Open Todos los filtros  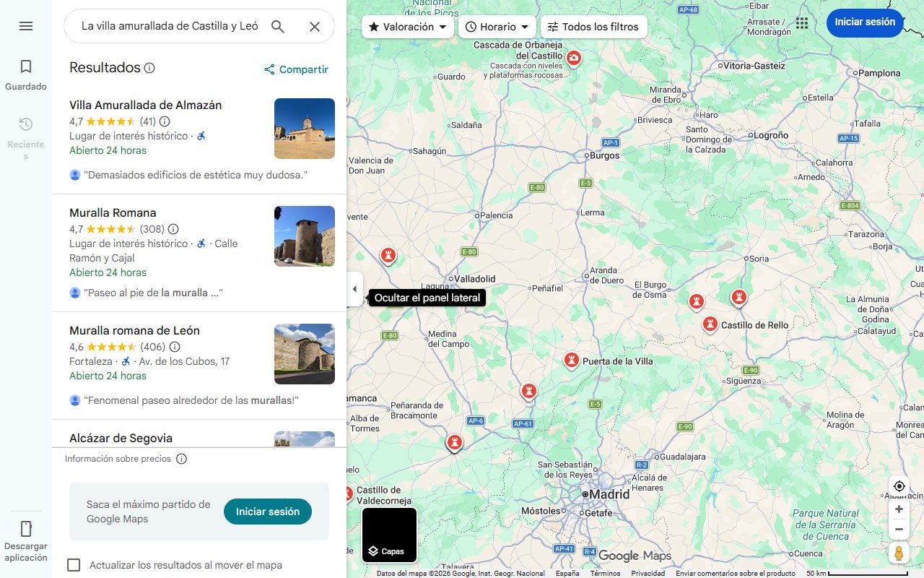(595, 26)
